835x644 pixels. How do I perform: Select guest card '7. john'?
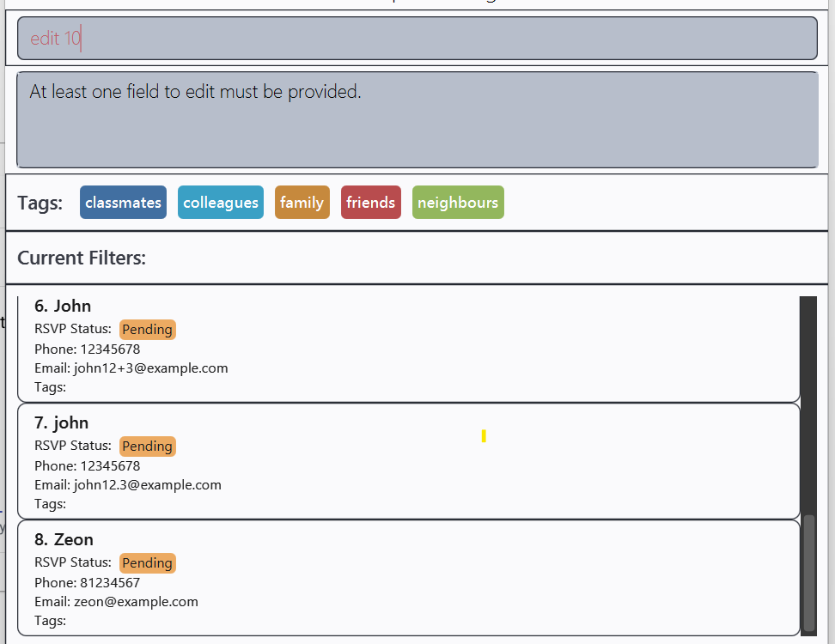tap(408, 461)
